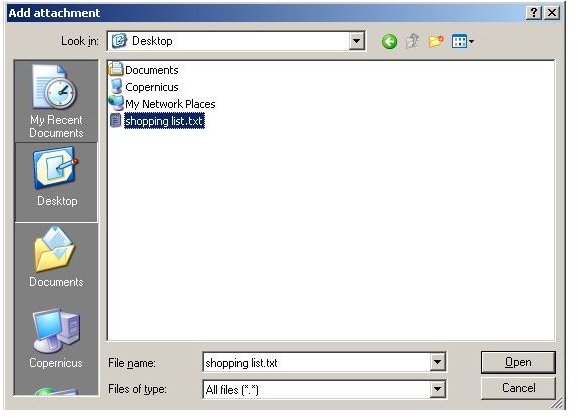The width and height of the screenshot is (578, 418).
Task: Go up one folder level icon
Action: pyautogui.click(x=412, y=41)
